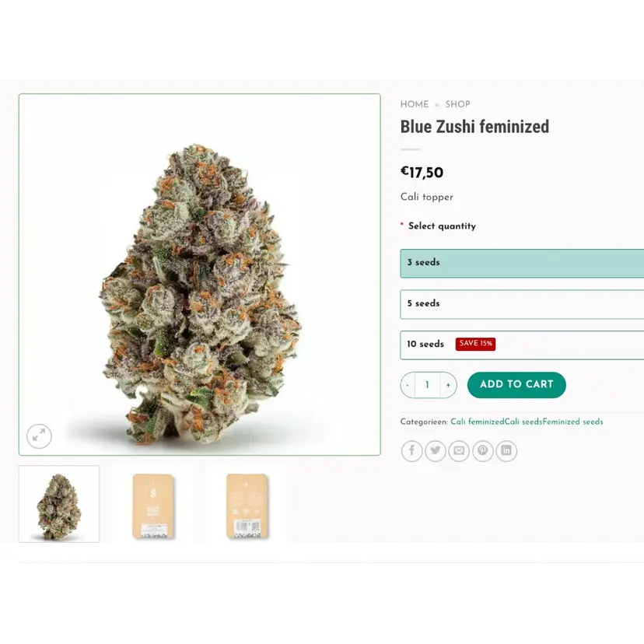This screenshot has width=644, height=644.
Task: Choose the 10 seeds option
Action: coord(522,345)
